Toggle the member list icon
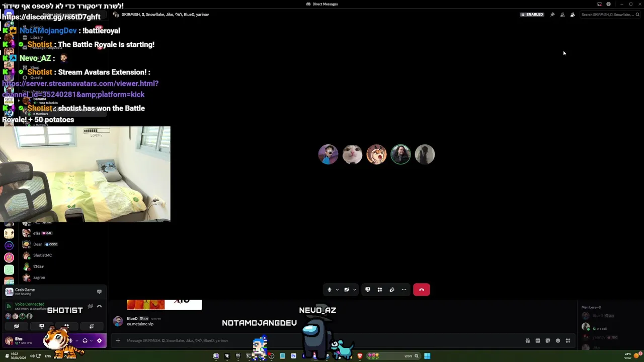 573,15
